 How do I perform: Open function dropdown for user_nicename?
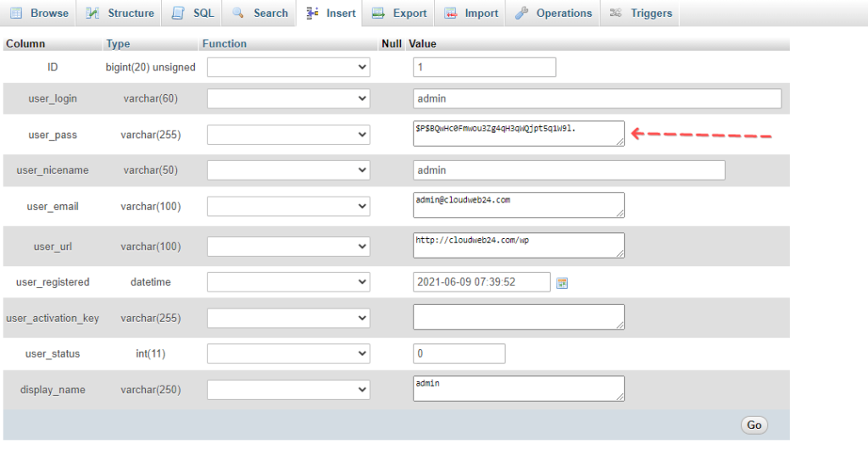(x=288, y=169)
